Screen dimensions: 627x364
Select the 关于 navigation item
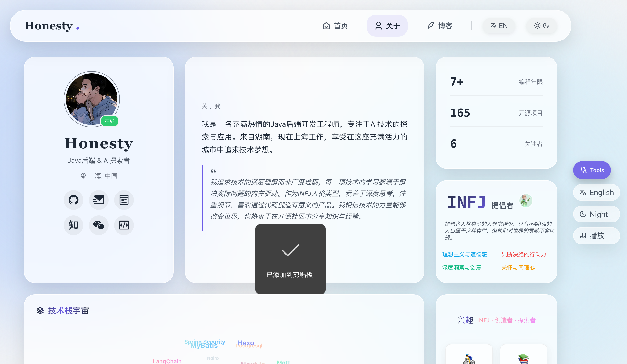tap(387, 26)
